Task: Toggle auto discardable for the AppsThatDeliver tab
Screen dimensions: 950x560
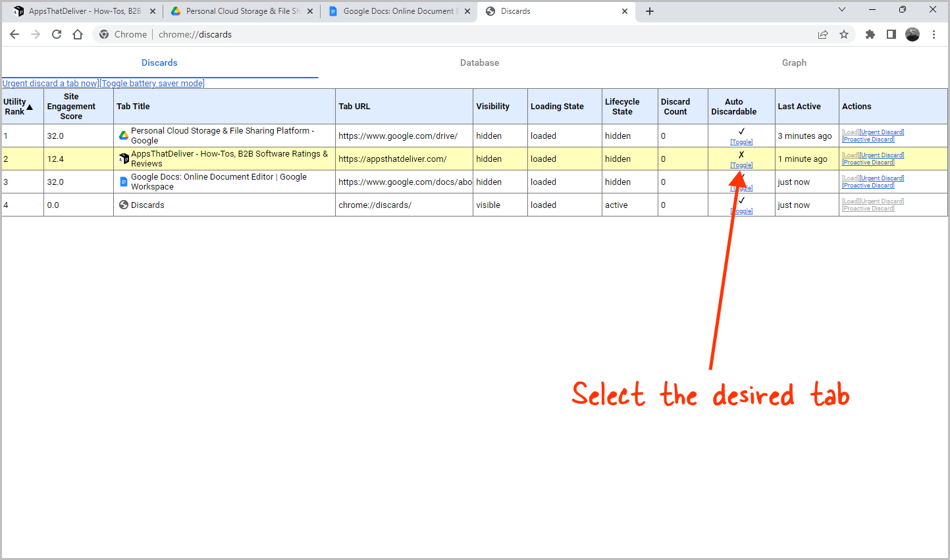Action: [741, 165]
